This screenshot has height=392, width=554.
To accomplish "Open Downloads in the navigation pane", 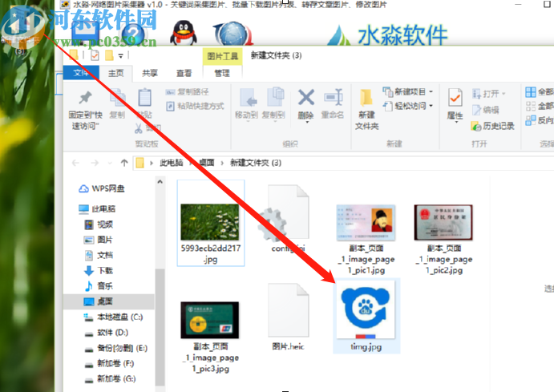I will click(99, 271).
